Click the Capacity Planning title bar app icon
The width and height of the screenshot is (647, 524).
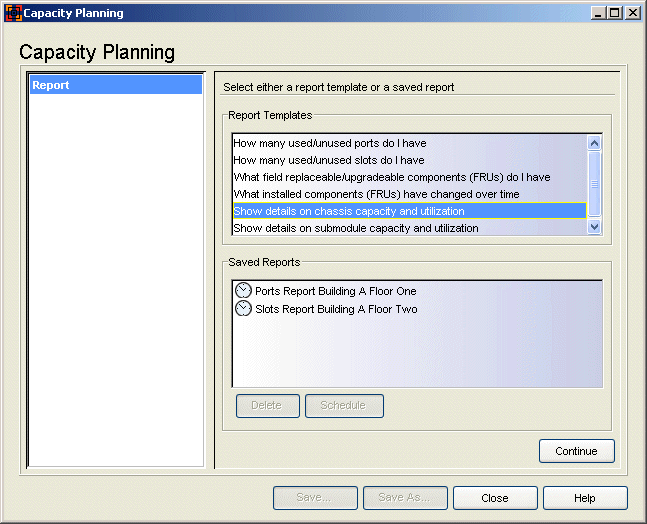[x=13, y=13]
